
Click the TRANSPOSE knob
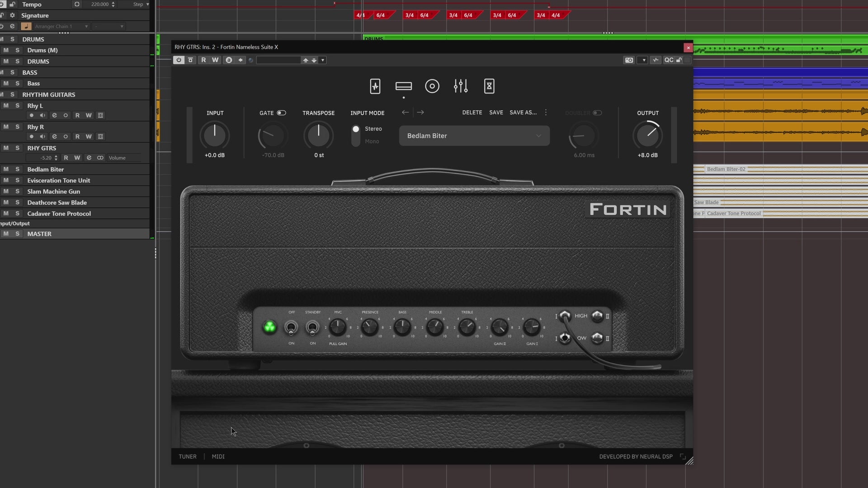319,136
